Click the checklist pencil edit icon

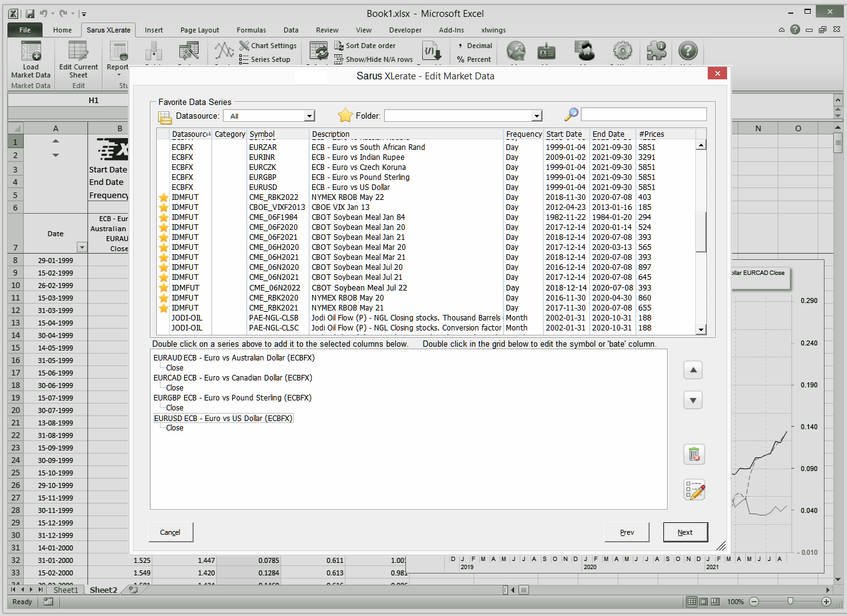tap(694, 490)
